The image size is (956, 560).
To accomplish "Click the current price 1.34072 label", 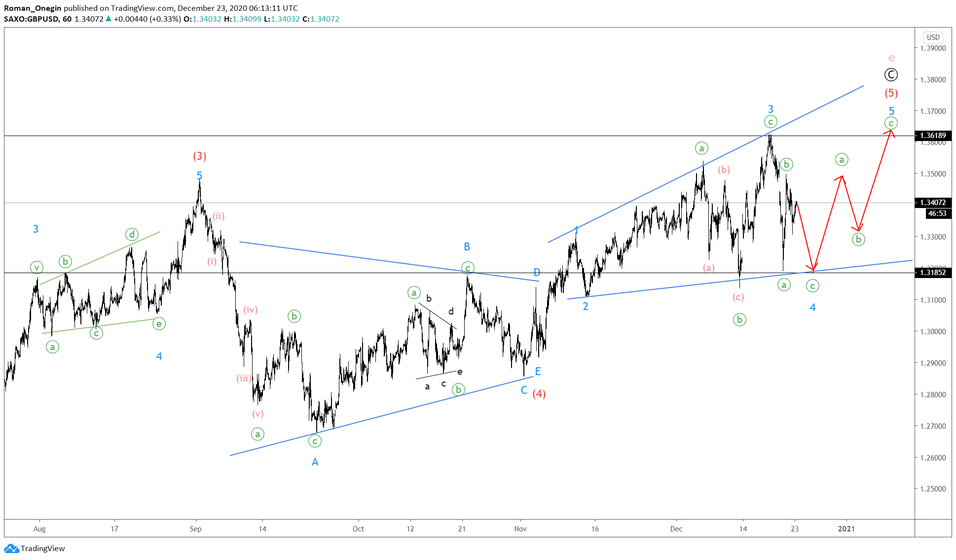I will tap(933, 203).
